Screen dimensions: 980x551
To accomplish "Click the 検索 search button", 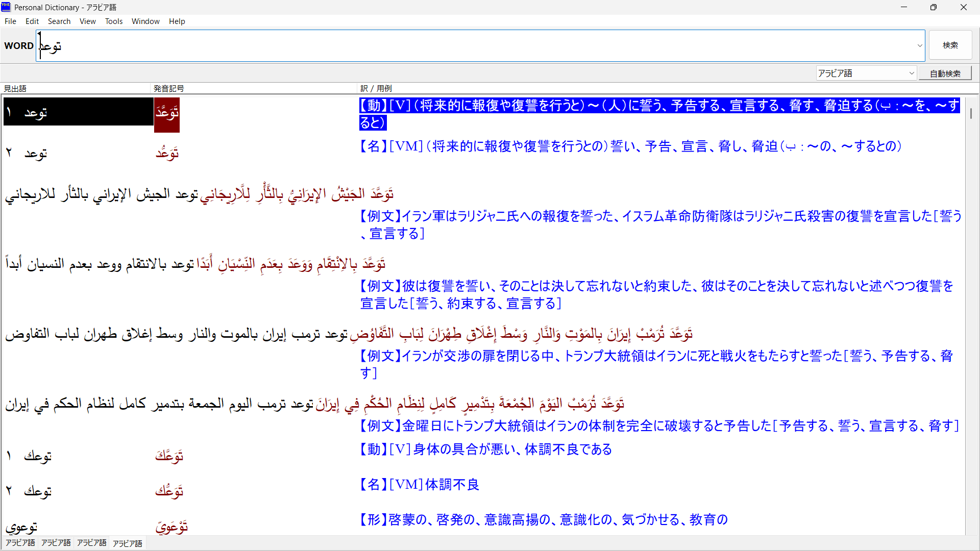I will click(950, 45).
